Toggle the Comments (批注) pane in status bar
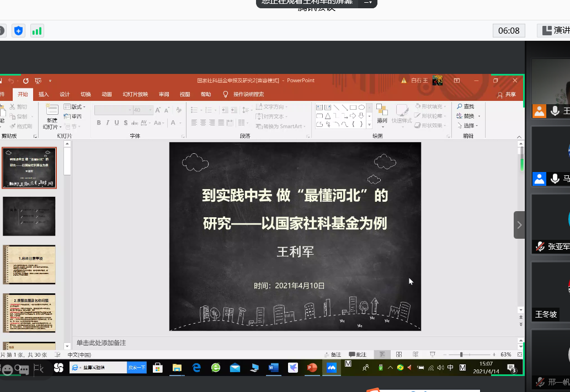The height and width of the screenshot is (392, 570). [358, 355]
